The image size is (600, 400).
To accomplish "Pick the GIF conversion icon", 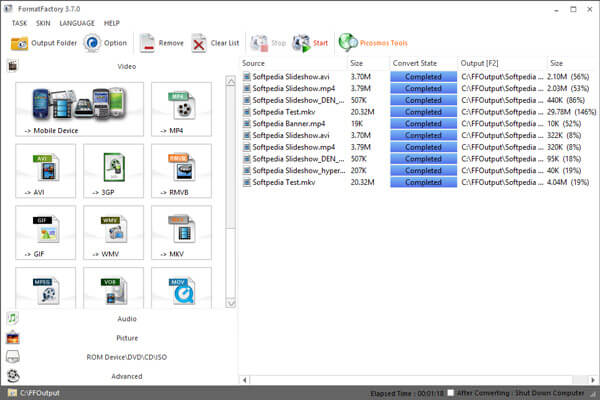I will tap(46, 233).
